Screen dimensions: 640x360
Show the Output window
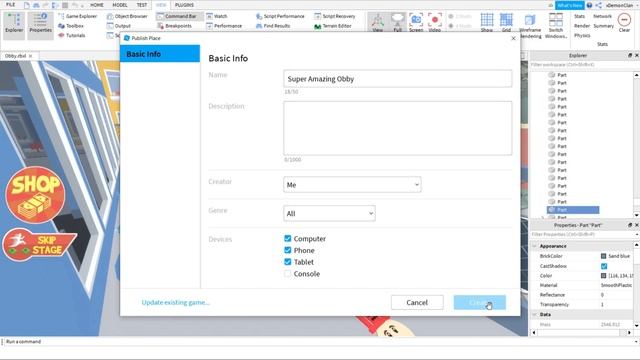[x=119, y=26]
